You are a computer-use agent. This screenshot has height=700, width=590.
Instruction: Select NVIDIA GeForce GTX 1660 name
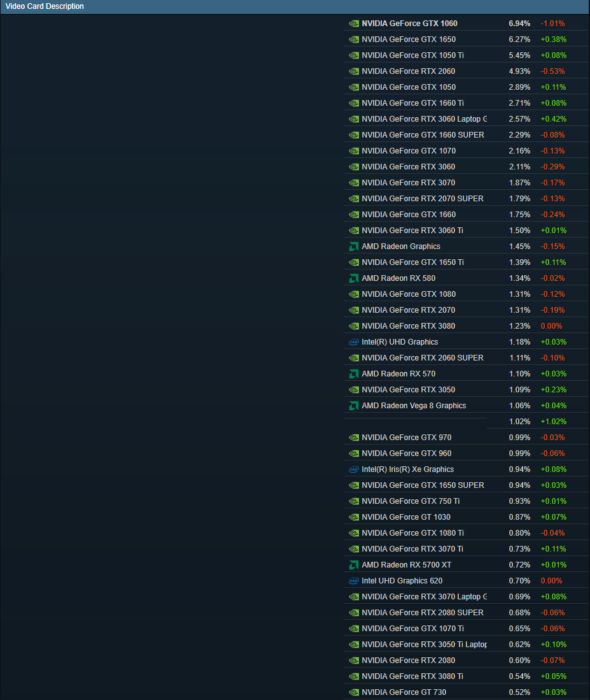(x=409, y=215)
